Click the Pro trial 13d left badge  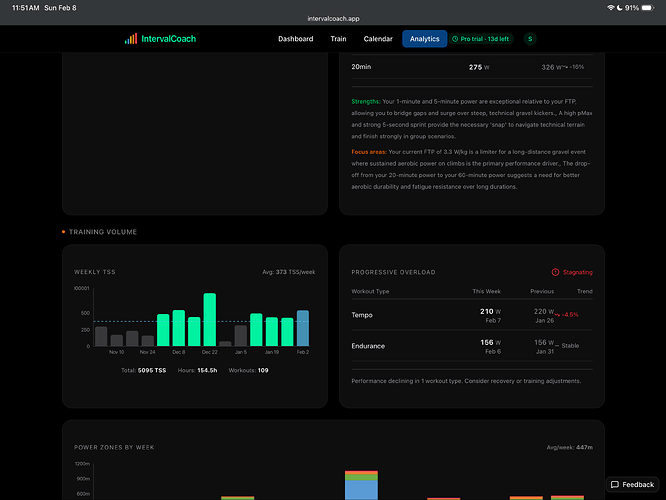click(480, 39)
